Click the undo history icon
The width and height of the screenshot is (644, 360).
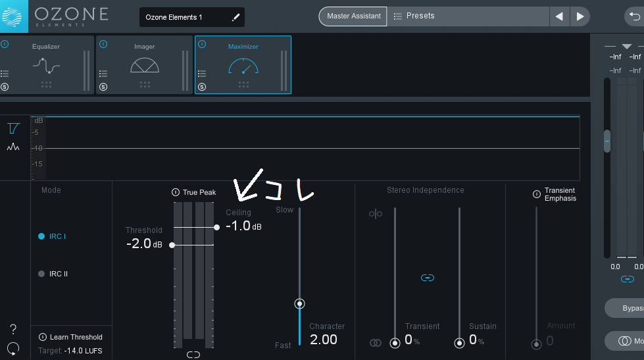tap(635, 16)
